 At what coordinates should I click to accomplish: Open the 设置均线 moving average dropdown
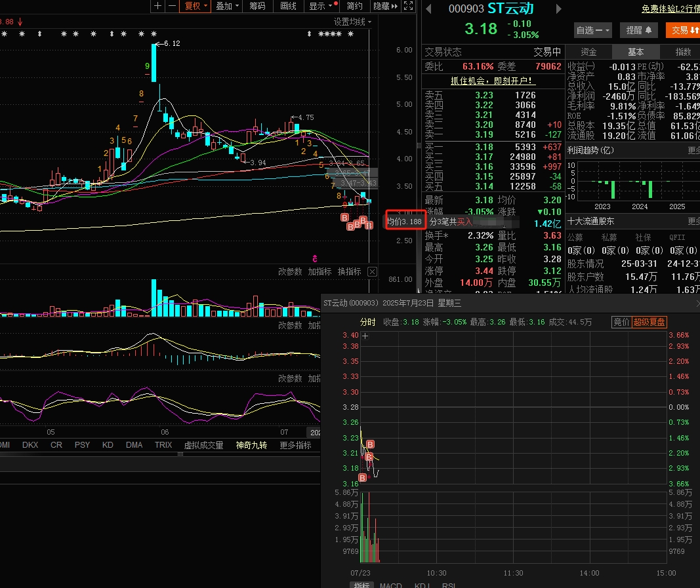352,22
